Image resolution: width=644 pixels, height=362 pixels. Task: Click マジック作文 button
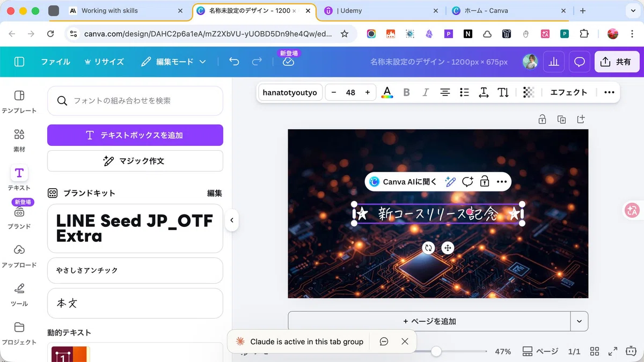coord(135,161)
